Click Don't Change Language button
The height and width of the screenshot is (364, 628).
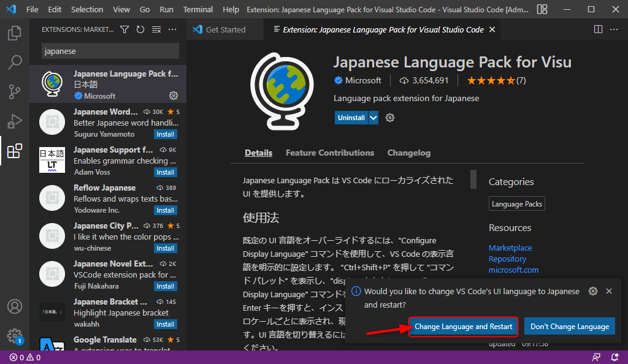(x=570, y=327)
